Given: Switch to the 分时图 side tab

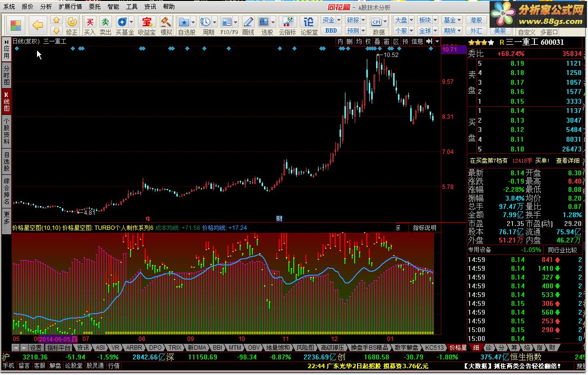Looking at the screenshot, I should 6,75.
